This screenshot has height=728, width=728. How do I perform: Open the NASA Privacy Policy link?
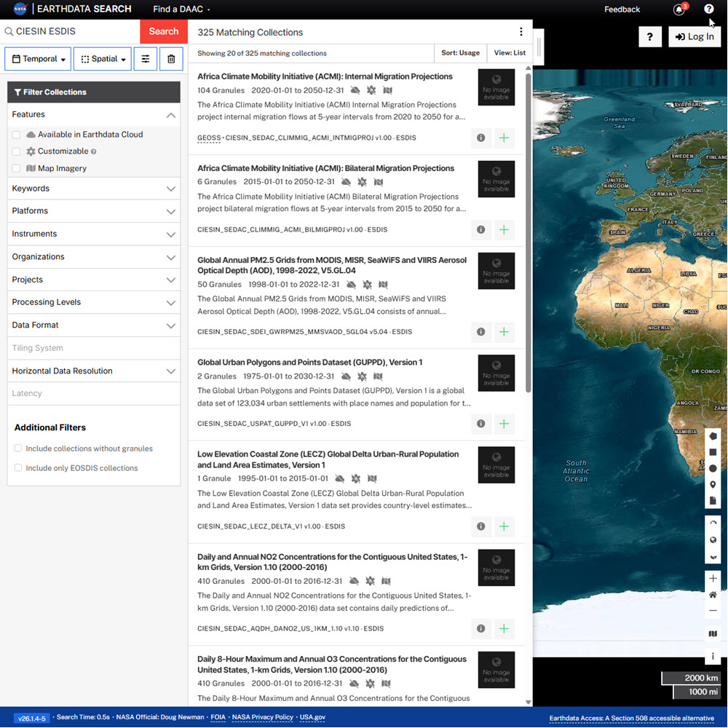[x=262, y=717]
